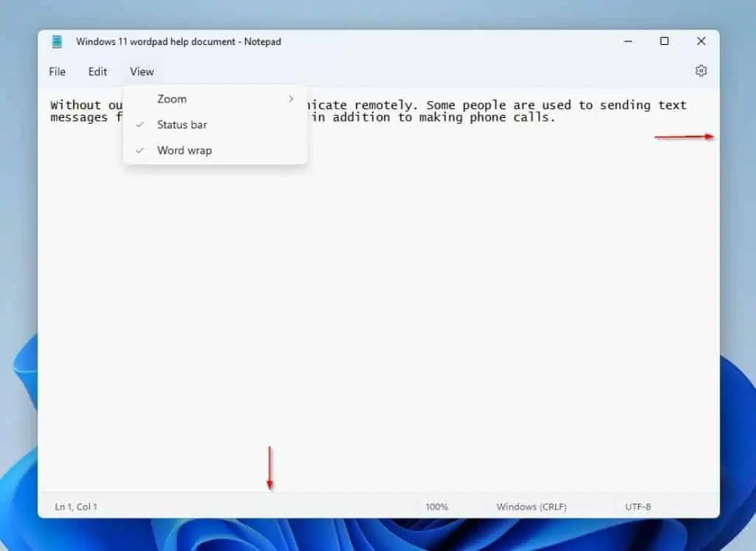The height and width of the screenshot is (551, 756).
Task: Click the 100% zoom level in status bar
Action: [x=436, y=507]
